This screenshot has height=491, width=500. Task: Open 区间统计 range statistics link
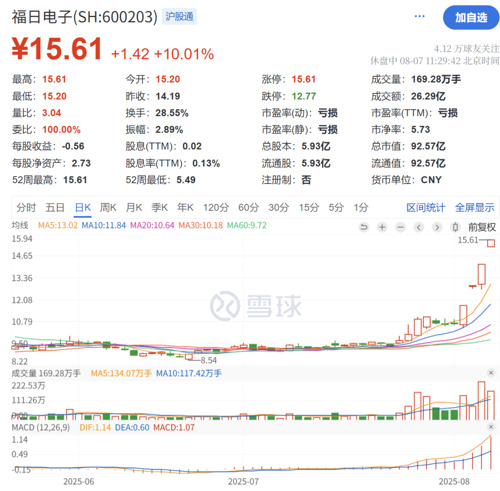(x=426, y=208)
